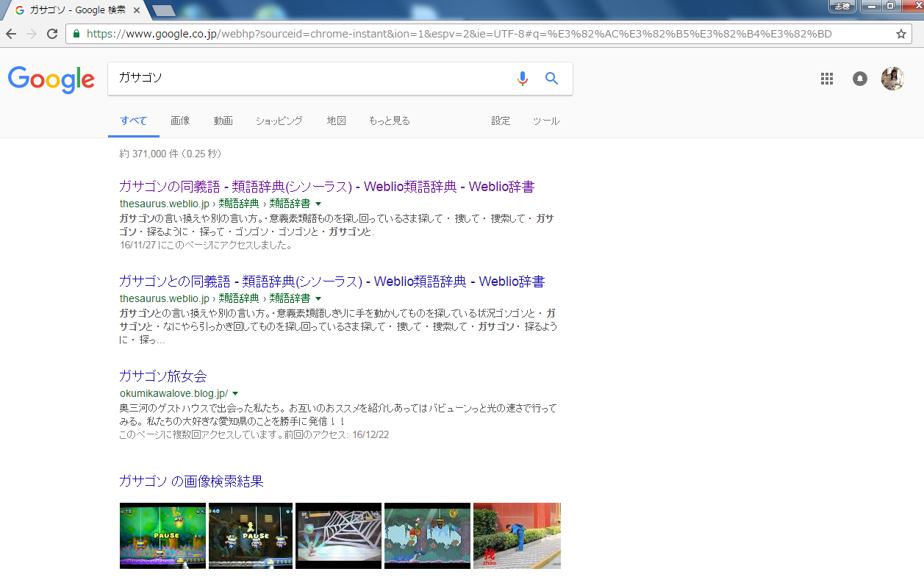This screenshot has width=924, height=577.
Task: Open spider web image thumbnail
Action: pos(338,536)
